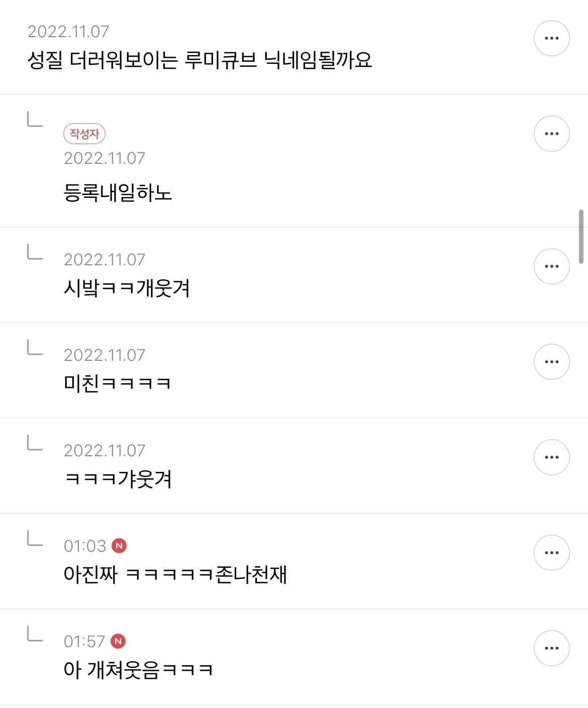
Task: Click the new badge next to 01:57
Action: [118, 641]
